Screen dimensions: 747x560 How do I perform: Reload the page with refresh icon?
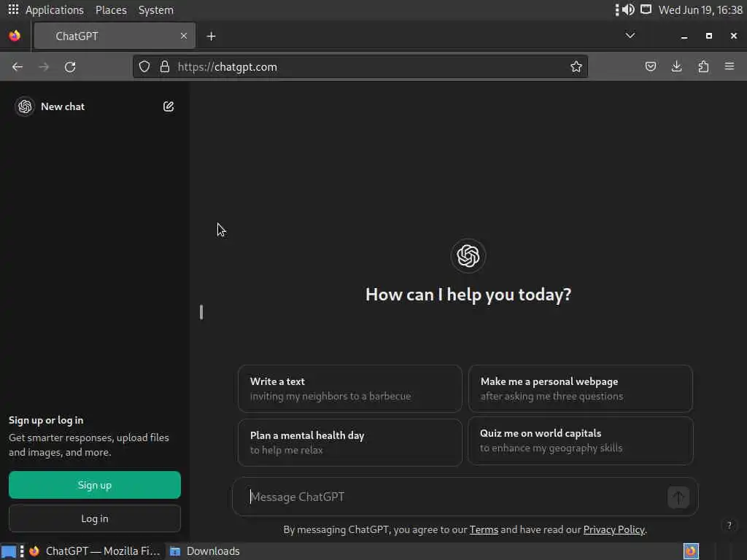click(70, 66)
